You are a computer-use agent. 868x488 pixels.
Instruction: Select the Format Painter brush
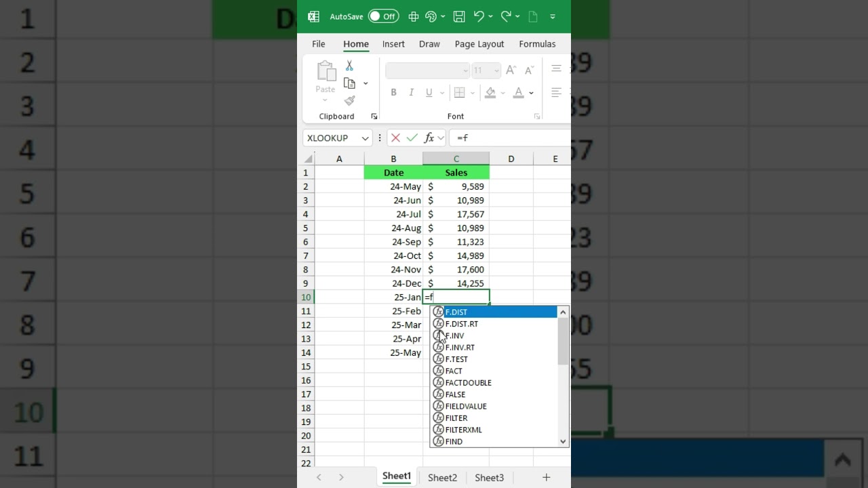(x=349, y=101)
